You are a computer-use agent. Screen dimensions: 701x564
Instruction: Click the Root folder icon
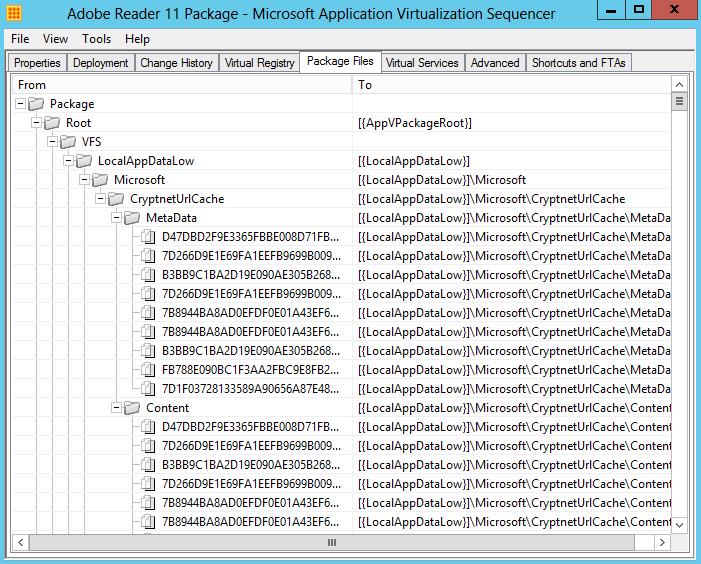[x=52, y=123]
